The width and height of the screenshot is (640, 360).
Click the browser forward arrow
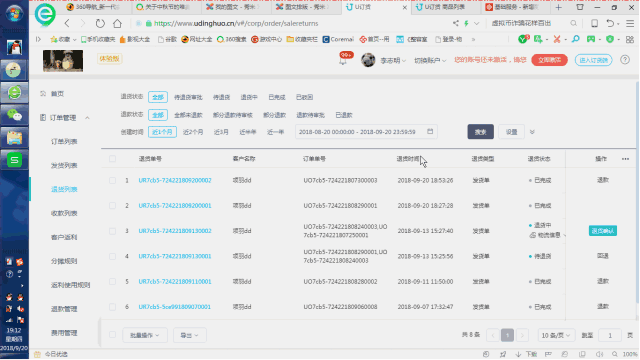[x=83, y=23]
